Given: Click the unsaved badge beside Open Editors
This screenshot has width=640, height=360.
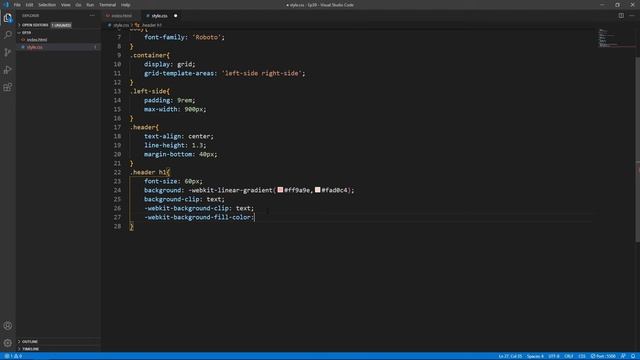Looking at the screenshot, I should [61, 25].
